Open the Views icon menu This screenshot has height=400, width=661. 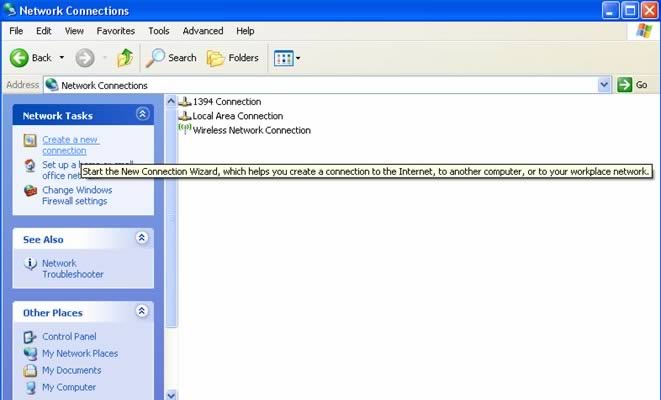point(287,58)
